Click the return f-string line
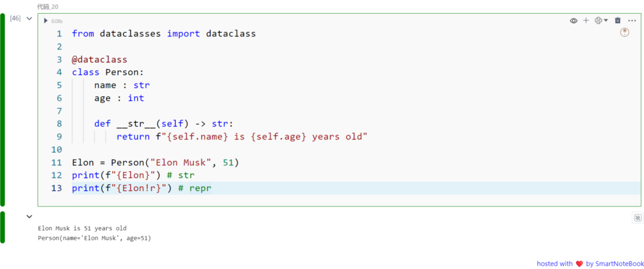Viewport: 644px width, 269px height. (x=241, y=137)
